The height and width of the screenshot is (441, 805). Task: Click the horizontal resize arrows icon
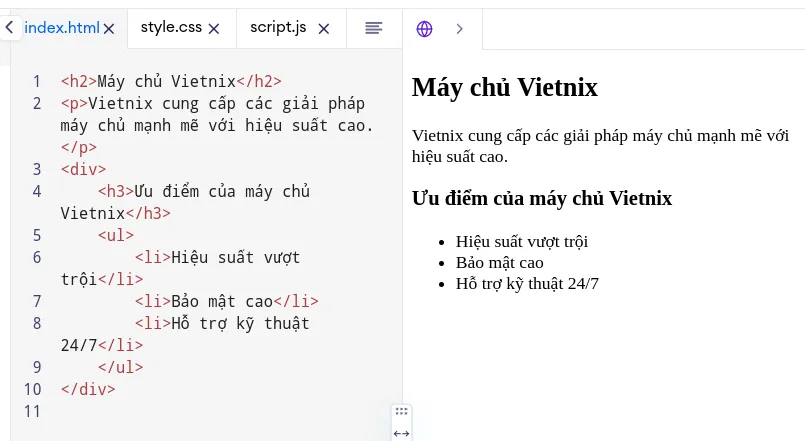tap(401, 434)
